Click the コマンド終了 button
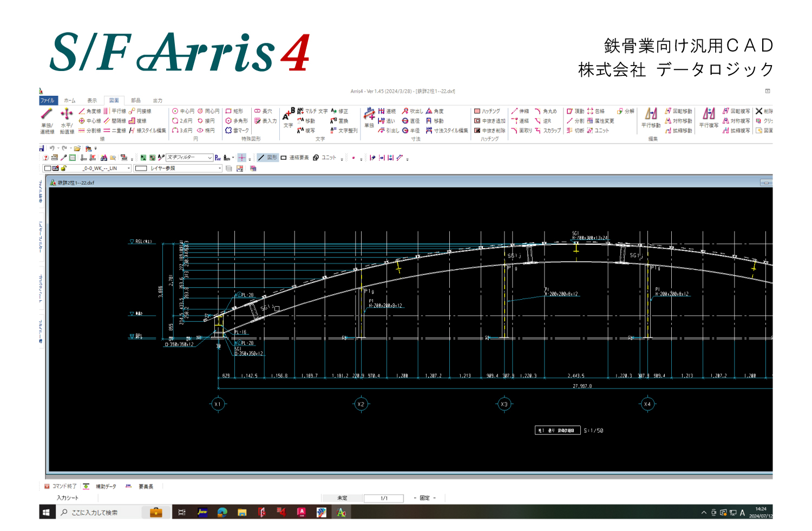The width and height of the screenshot is (812, 531). [x=61, y=487]
